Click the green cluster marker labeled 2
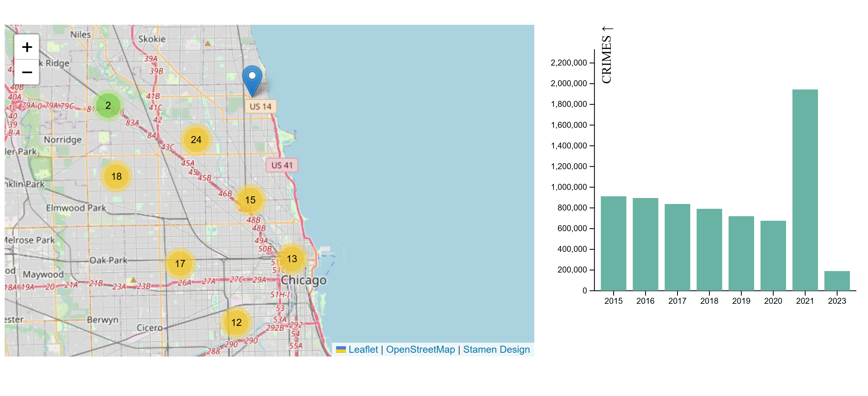 point(108,105)
